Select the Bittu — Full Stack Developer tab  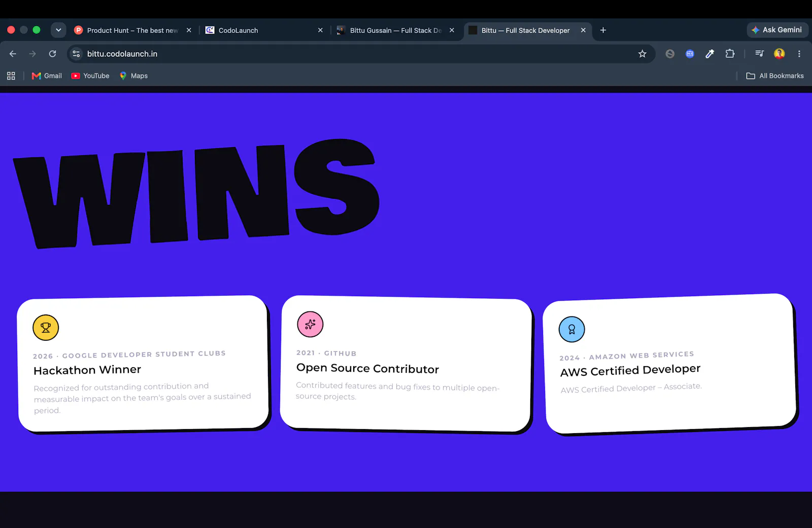528,30
